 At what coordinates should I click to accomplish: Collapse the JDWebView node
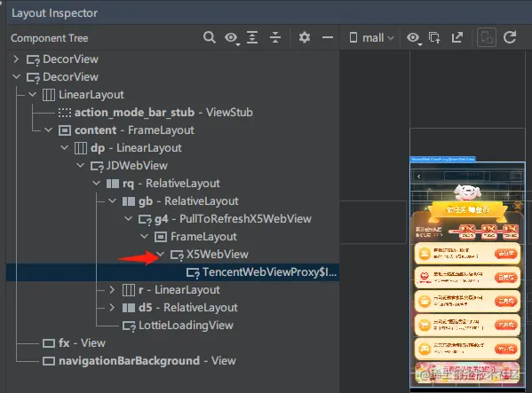click(x=81, y=165)
